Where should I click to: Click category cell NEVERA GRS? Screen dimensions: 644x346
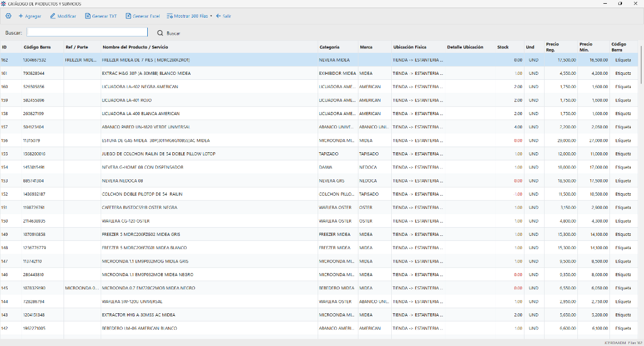click(331, 181)
